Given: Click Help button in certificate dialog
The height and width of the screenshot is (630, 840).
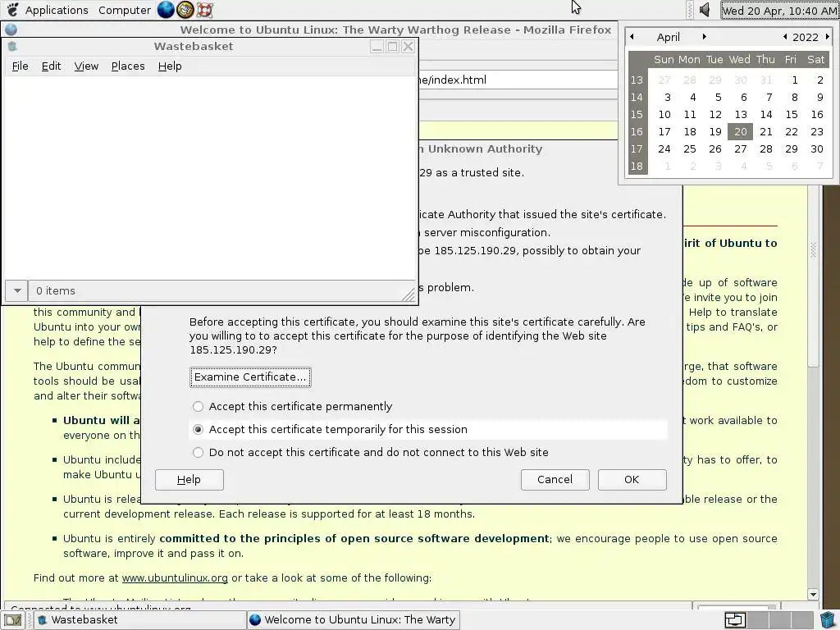Looking at the screenshot, I should pos(189,479).
